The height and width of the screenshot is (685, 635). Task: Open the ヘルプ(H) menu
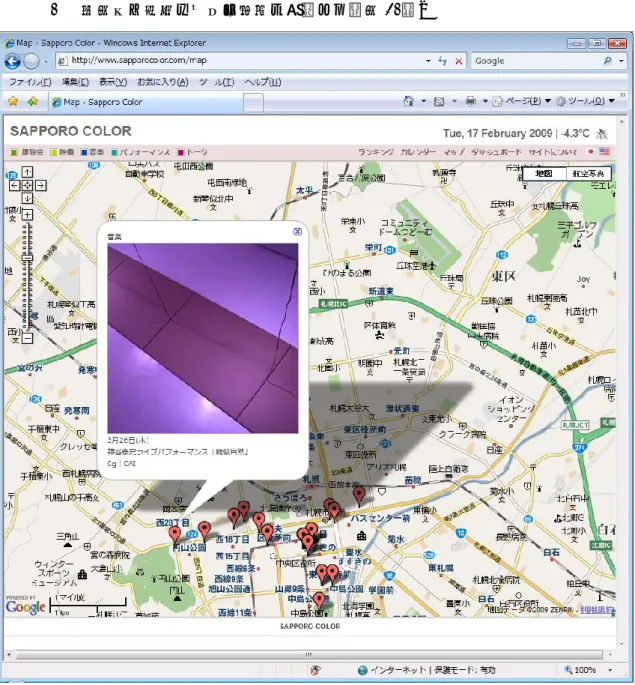click(262, 82)
